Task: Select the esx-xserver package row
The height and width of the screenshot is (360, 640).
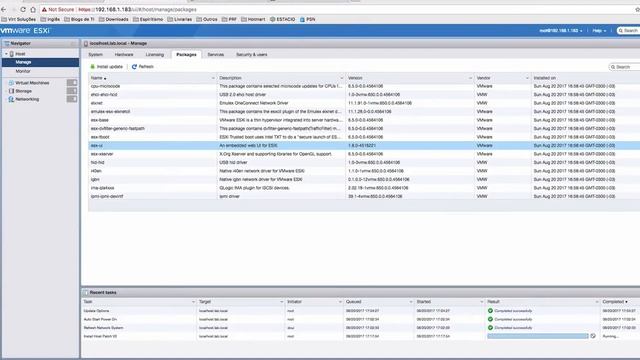Action: click(x=364, y=154)
